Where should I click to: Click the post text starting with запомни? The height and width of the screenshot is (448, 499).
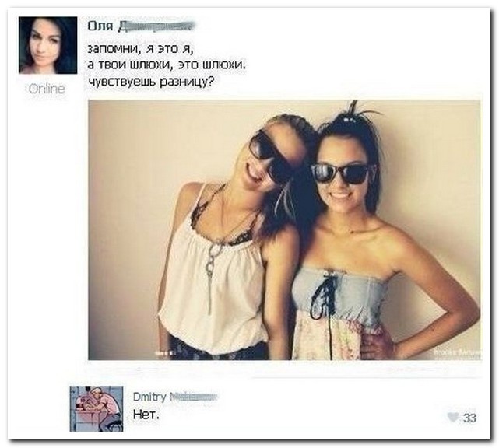[x=167, y=65]
